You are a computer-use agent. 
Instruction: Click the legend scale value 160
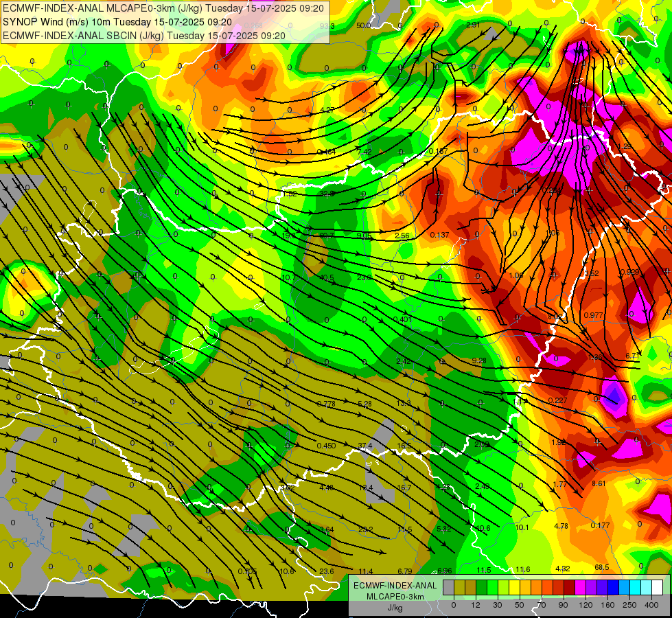607,605
